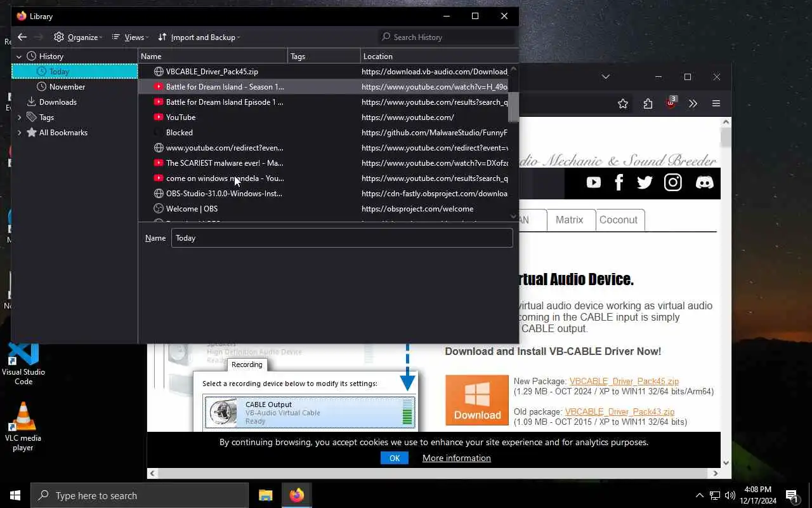
Task: Select Welcome | OBS history entry
Action: [324, 208]
